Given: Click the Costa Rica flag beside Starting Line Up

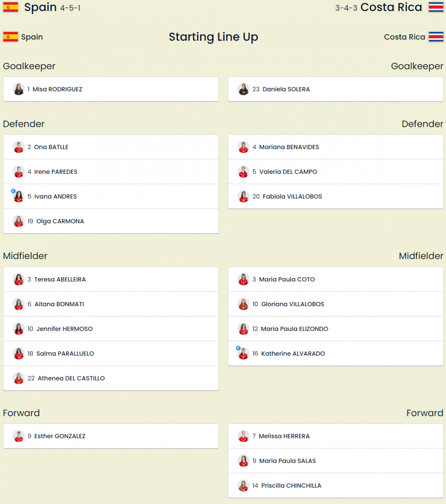Looking at the screenshot, I should [436, 37].
